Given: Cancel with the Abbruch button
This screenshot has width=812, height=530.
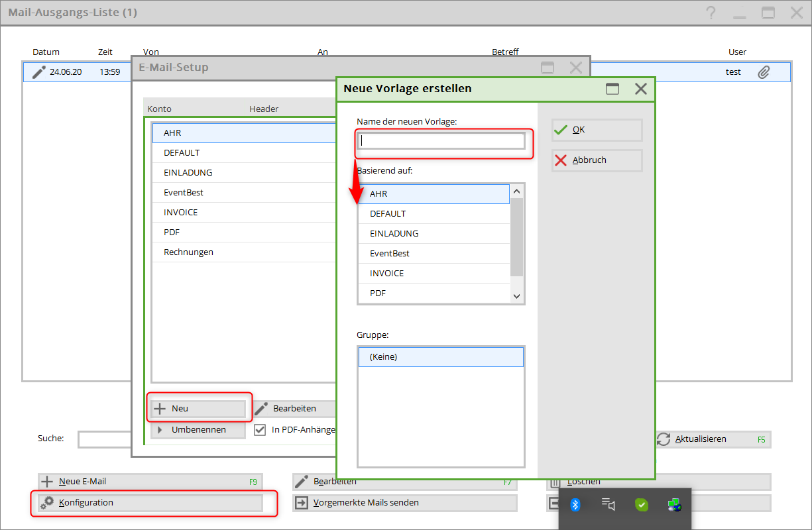Looking at the screenshot, I should [597, 160].
